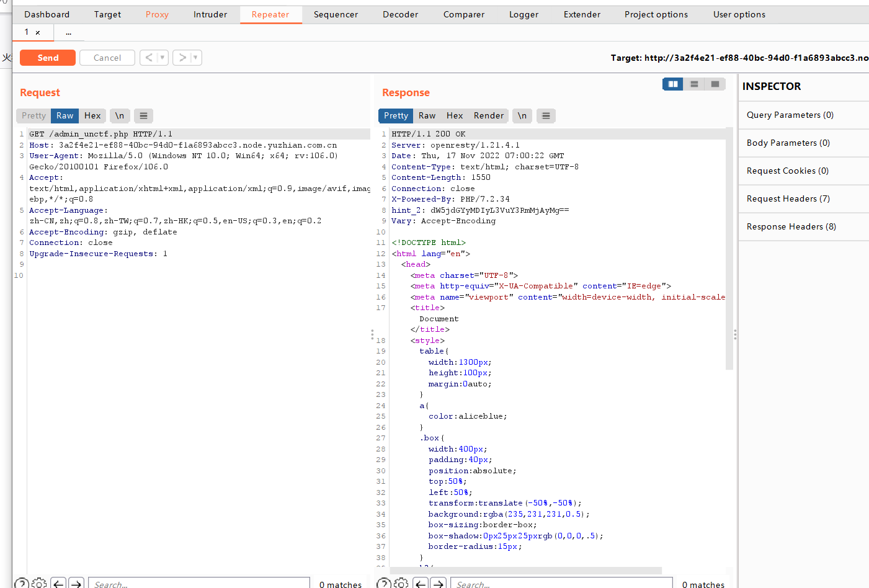Open the Proxy tab
Image resolution: width=869 pixels, height=588 pixels.
pyautogui.click(x=157, y=14)
